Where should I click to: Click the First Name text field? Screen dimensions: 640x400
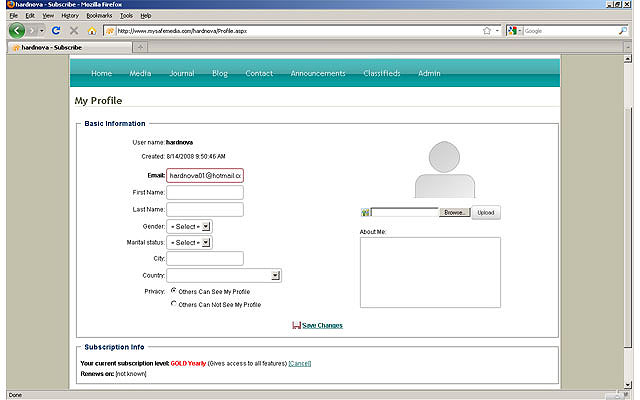tap(205, 192)
